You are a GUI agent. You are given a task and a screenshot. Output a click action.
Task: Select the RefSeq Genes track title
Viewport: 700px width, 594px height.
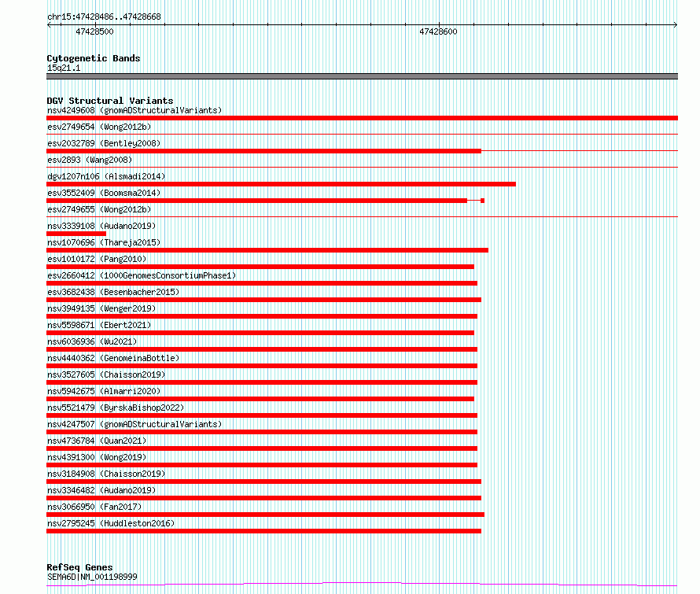[x=80, y=567]
